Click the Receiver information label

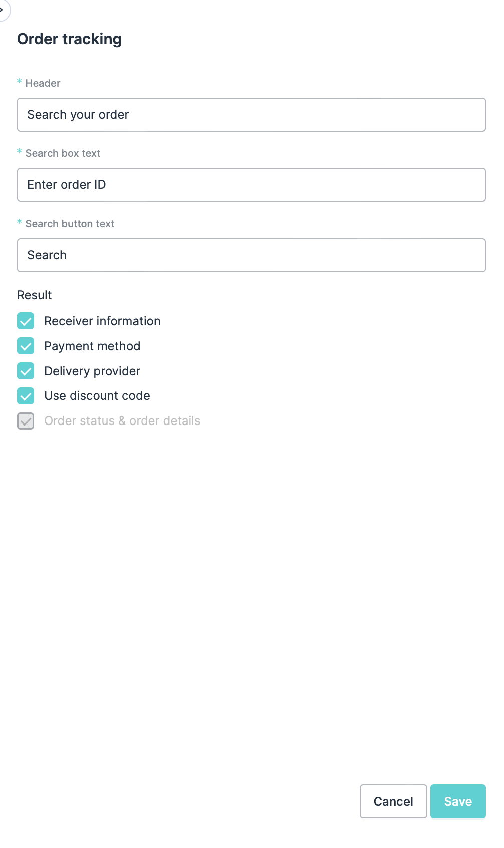[x=102, y=321]
